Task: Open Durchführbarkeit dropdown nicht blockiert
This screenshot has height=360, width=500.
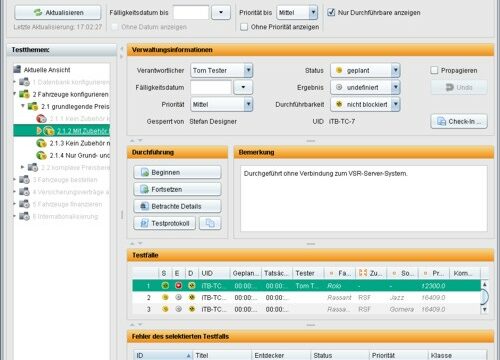Action: (395, 104)
